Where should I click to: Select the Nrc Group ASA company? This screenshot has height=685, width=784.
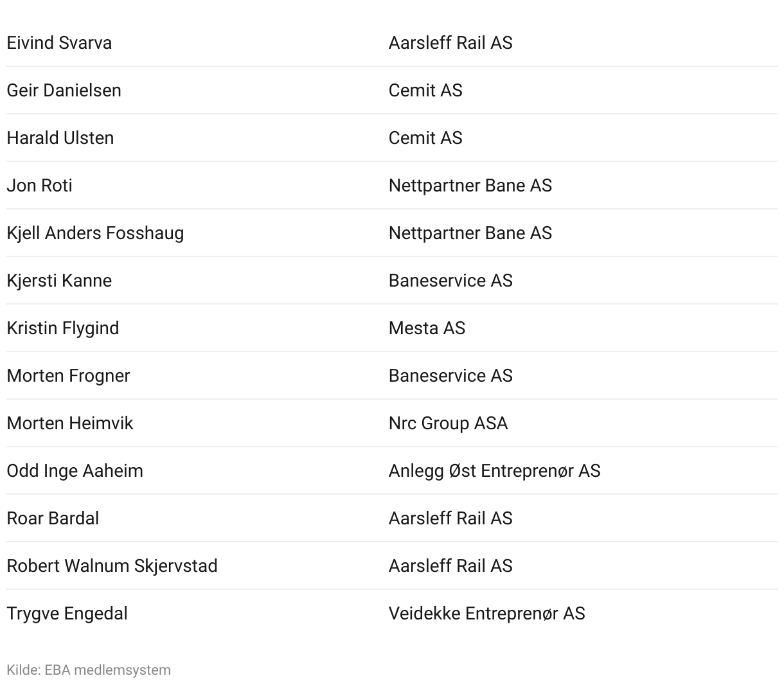(x=448, y=423)
